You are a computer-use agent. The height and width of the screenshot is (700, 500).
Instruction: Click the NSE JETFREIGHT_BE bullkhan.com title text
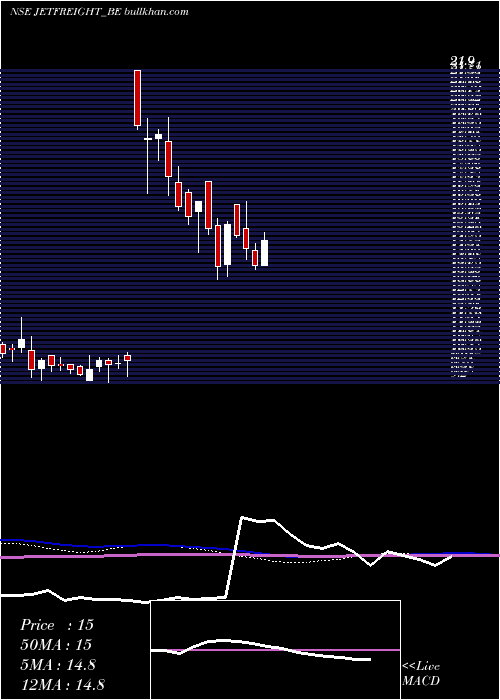click(x=99, y=12)
